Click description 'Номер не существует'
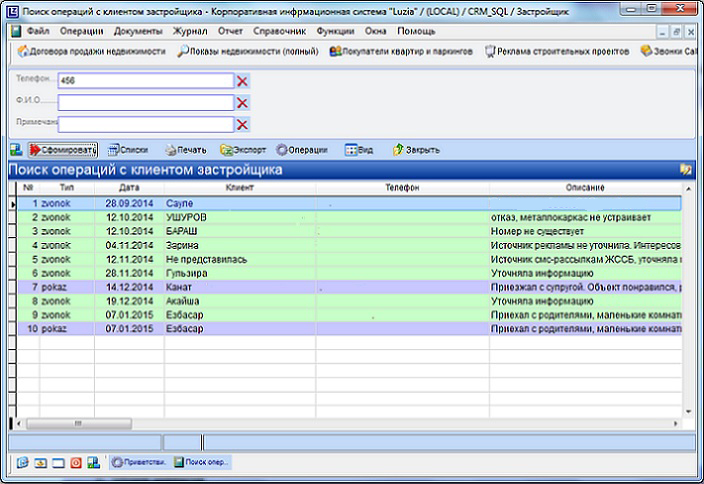The height and width of the screenshot is (484, 704). point(537,231)
